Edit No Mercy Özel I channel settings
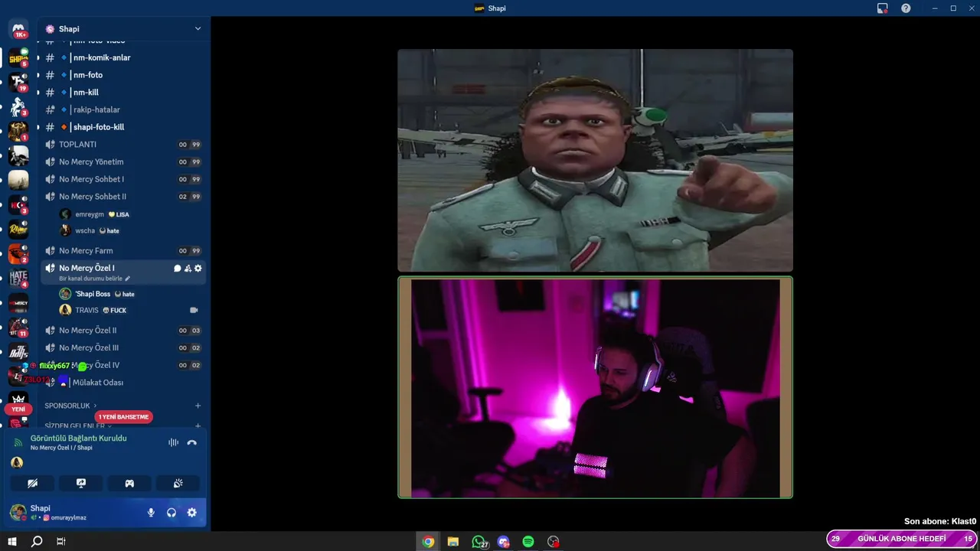This screenshot has height=551, width=980. point(198,269)
